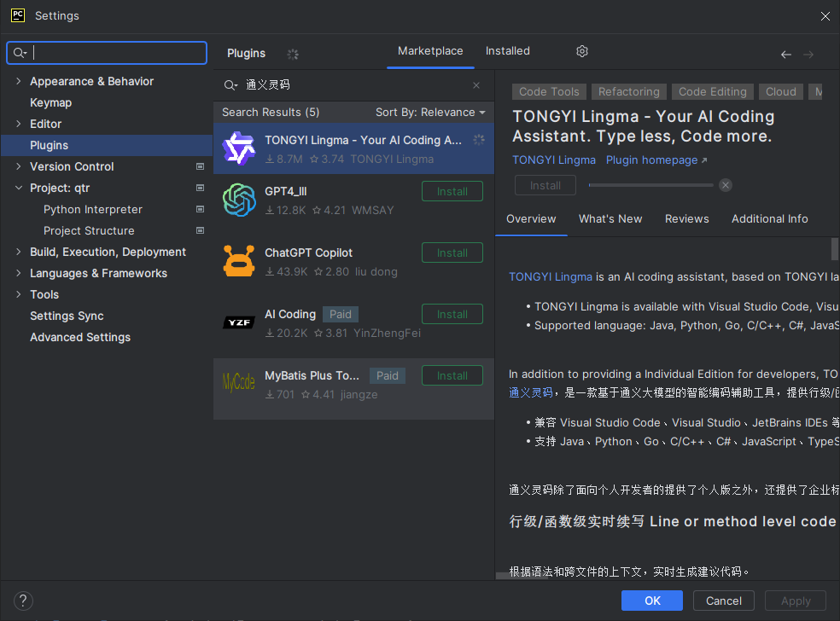Expand Languages & Frameworks section
The height and width of the screenshot is (621, 840).
(x=19, y=273)
